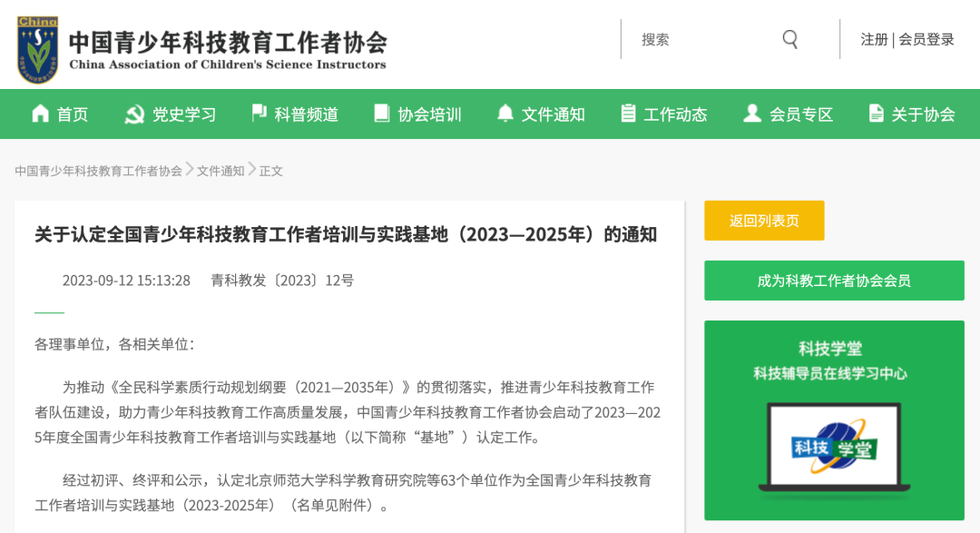Open the 协会培训 menu item
980x533 pixels.
[429, 114]
